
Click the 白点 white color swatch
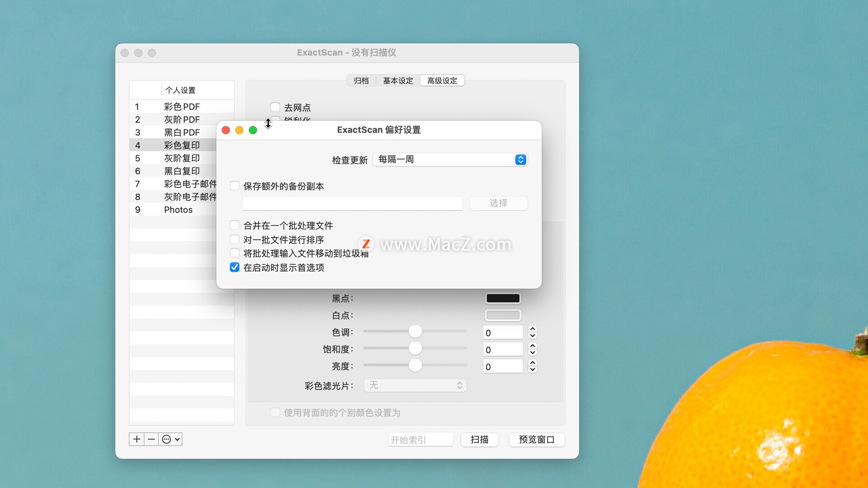tap(503, 315)
